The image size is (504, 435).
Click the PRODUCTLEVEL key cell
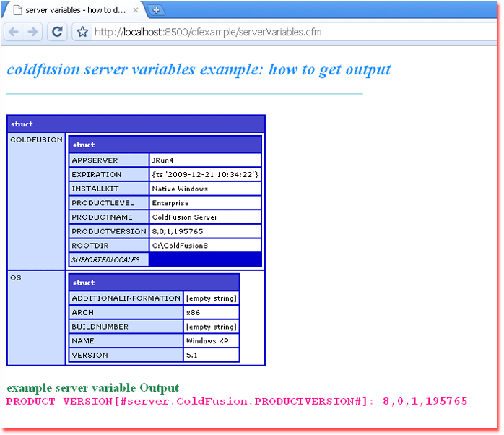coord(109,203)
